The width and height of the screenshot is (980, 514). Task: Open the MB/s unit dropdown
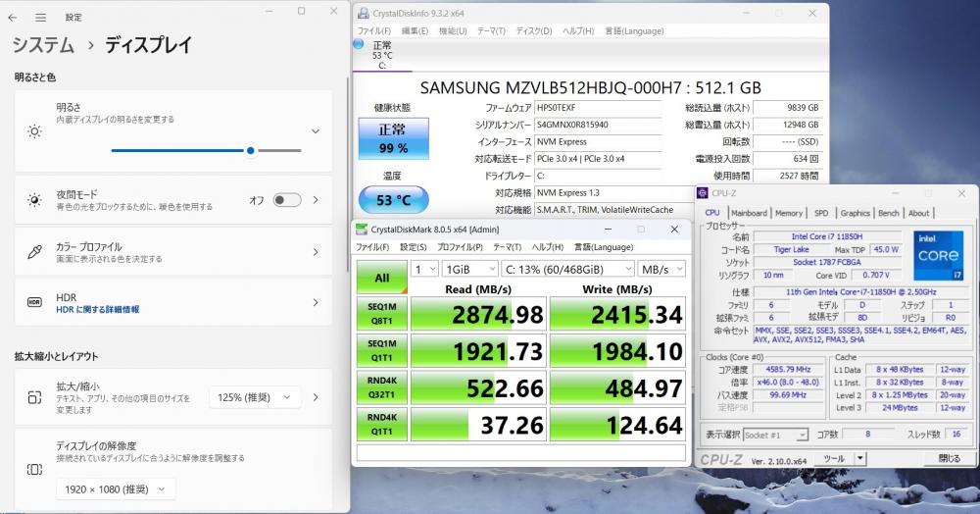(x=661, y=270)
